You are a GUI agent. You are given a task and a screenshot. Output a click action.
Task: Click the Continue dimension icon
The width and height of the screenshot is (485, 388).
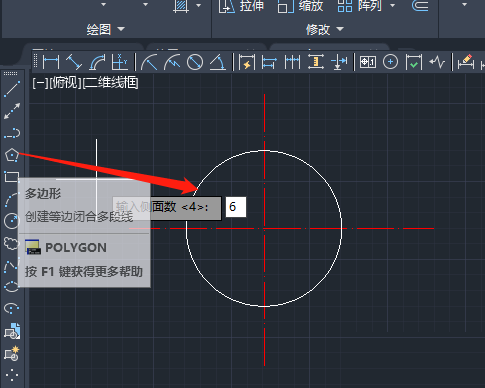[292, 62]
